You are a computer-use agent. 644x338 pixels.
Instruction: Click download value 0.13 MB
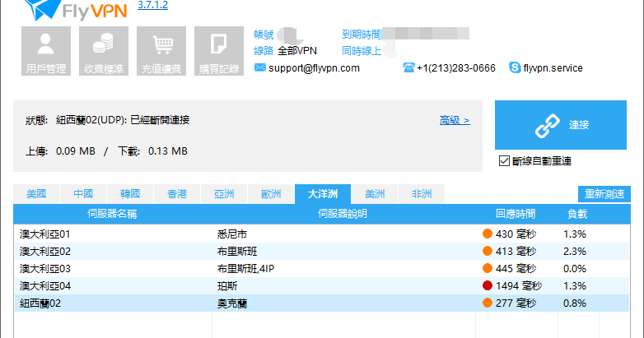click(168, 151)
